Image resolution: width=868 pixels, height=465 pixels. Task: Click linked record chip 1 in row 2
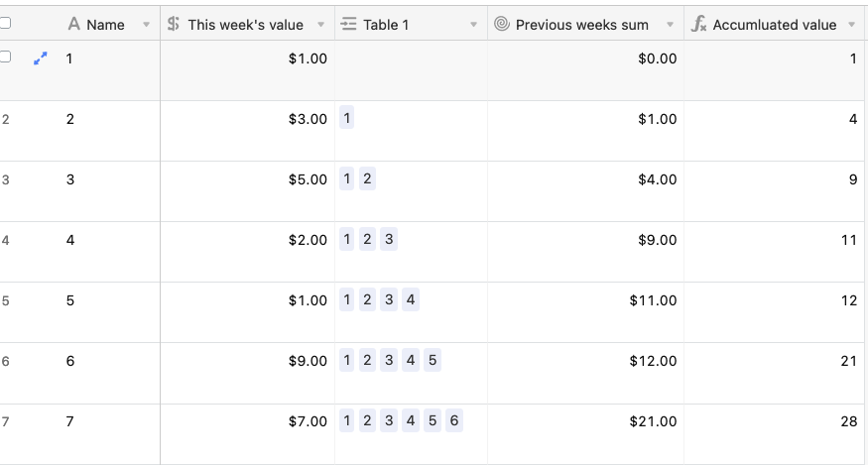pos(346,118)
